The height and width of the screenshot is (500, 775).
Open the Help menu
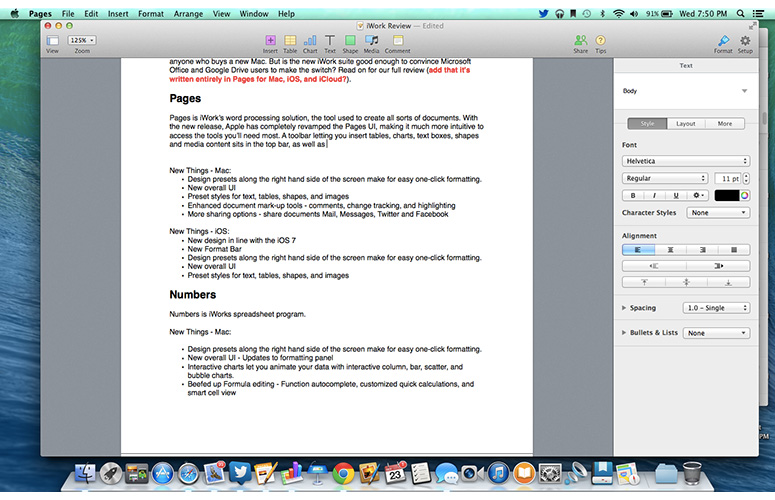pos(286,13)
